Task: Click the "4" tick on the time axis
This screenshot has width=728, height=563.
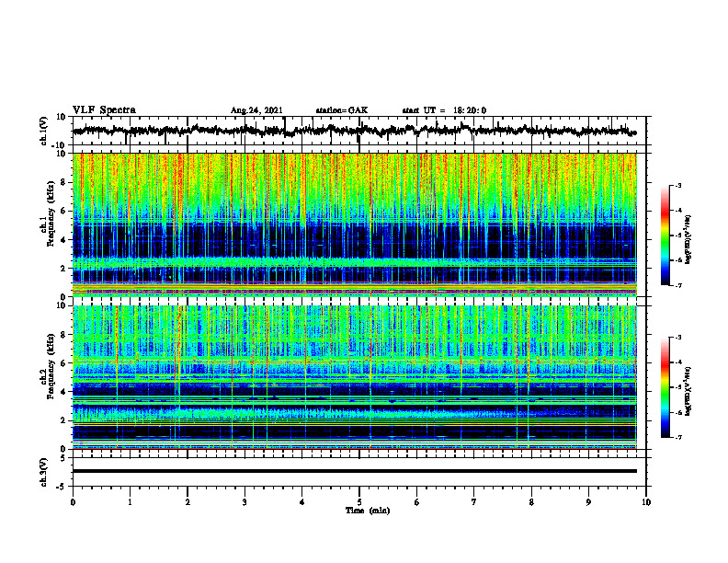Action: 302,502
